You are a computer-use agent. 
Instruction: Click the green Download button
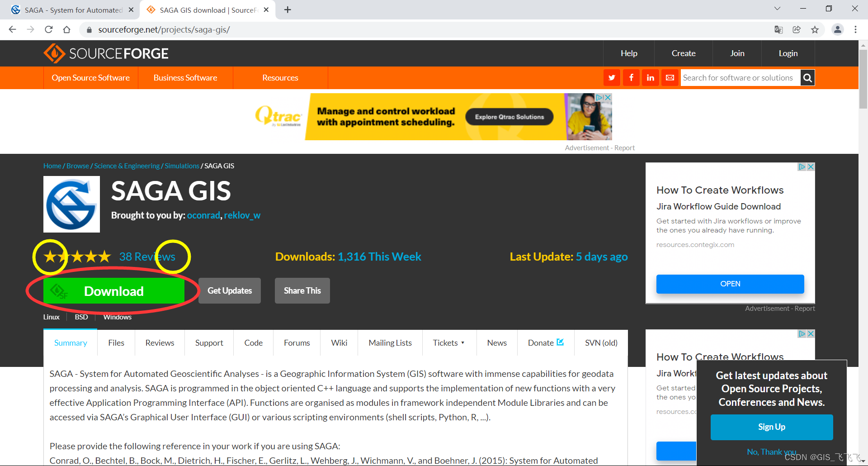click(114, 291)
